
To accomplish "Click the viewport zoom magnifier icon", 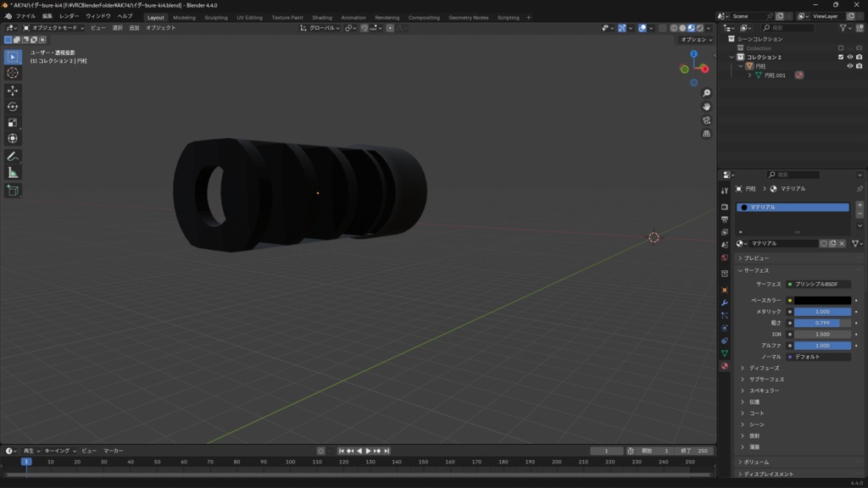I will [706, 93].
